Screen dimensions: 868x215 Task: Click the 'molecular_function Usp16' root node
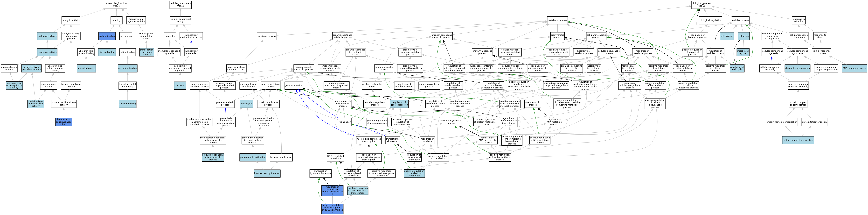coord(116,4)
